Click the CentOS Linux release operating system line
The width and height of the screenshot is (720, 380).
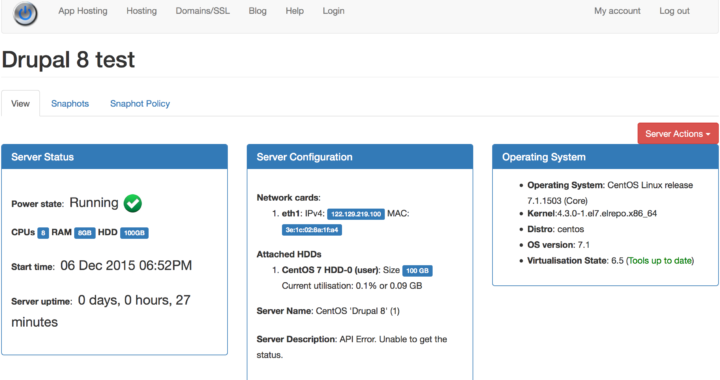point(610,193)
